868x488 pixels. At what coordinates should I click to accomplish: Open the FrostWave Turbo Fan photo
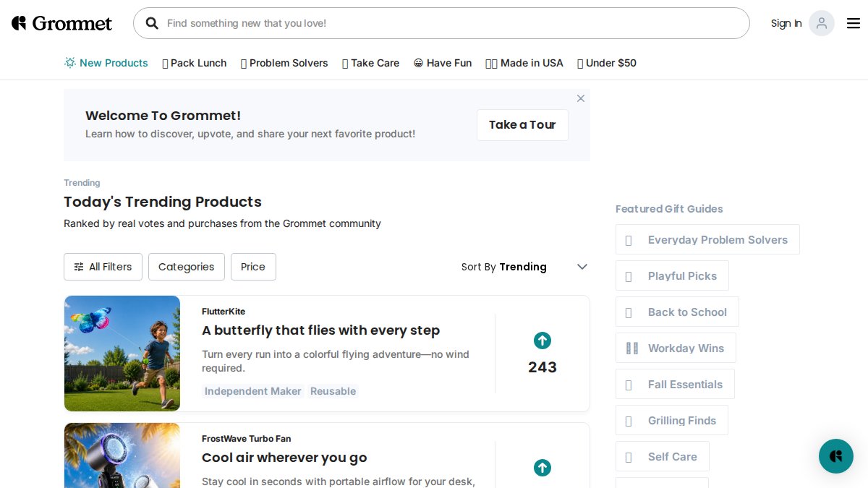coord(122,455)
